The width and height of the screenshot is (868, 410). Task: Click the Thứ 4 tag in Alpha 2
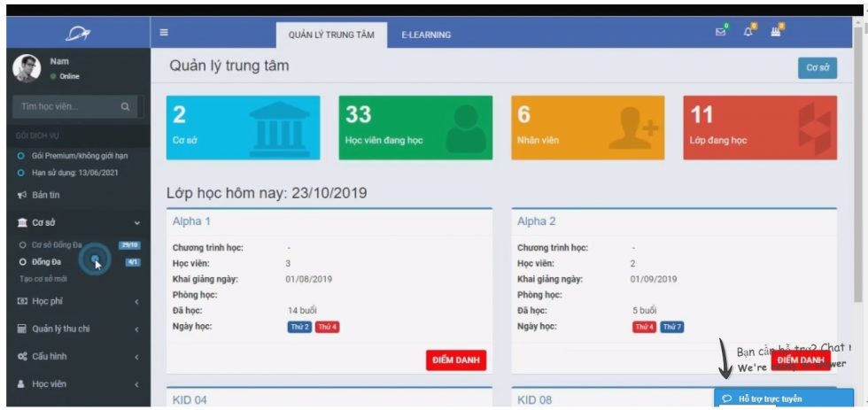click(645, 327)
